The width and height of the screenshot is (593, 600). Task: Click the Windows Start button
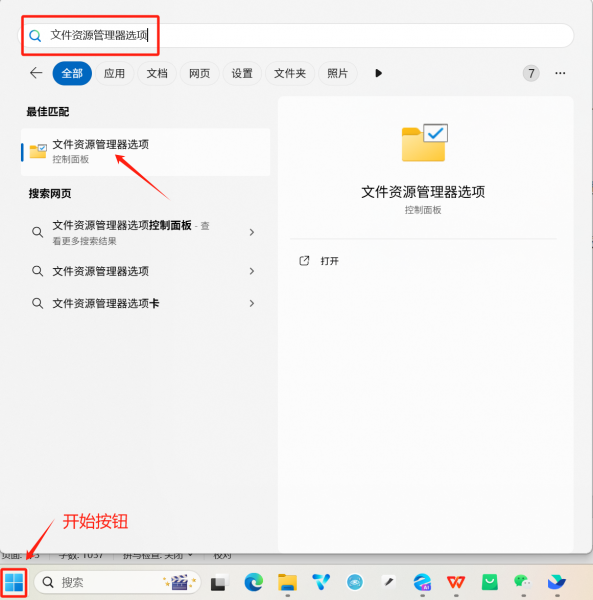click(x=14, y=582)
